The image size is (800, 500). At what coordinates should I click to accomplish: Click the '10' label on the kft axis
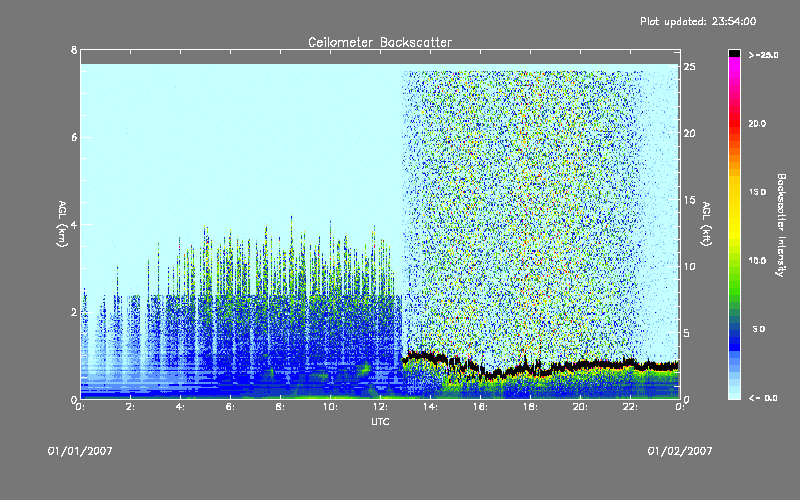coord(690,266)
